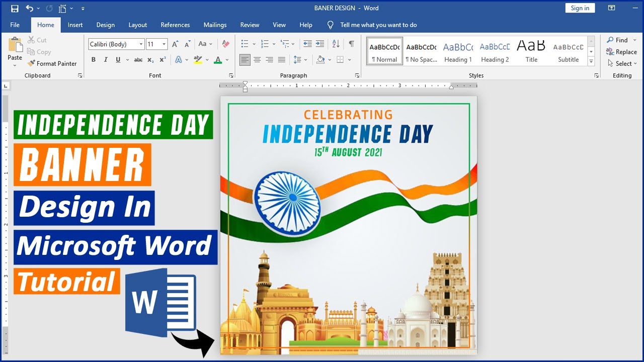
Task: Toggle underline formatting
Action: [118, 60]
